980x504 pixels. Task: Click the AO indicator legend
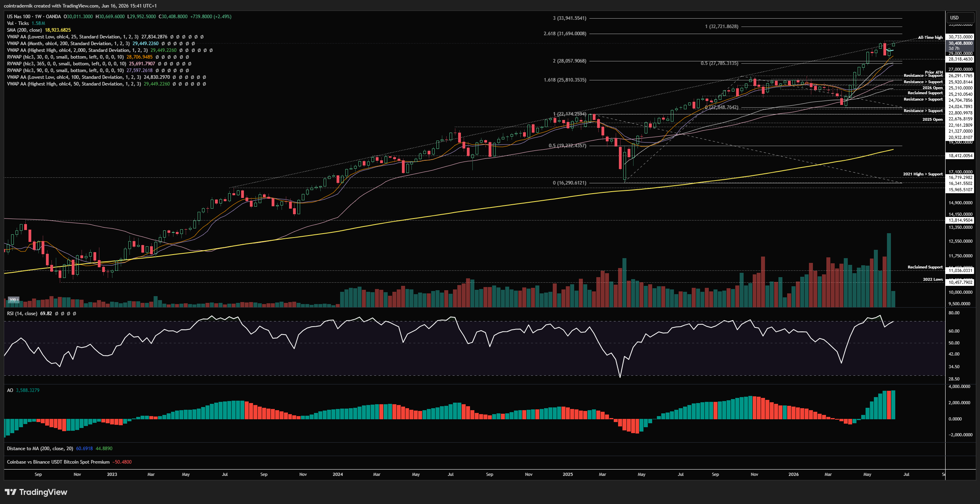(10, 390)
